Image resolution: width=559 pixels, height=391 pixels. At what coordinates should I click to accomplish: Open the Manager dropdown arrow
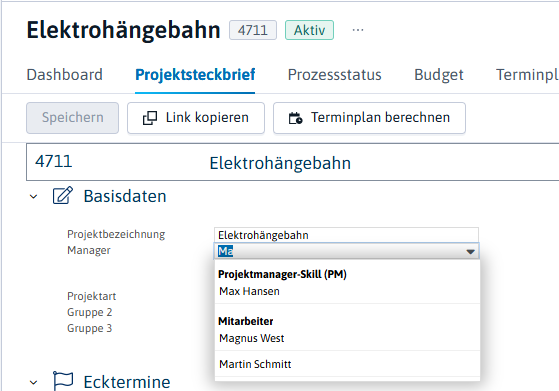click(471, 252)
